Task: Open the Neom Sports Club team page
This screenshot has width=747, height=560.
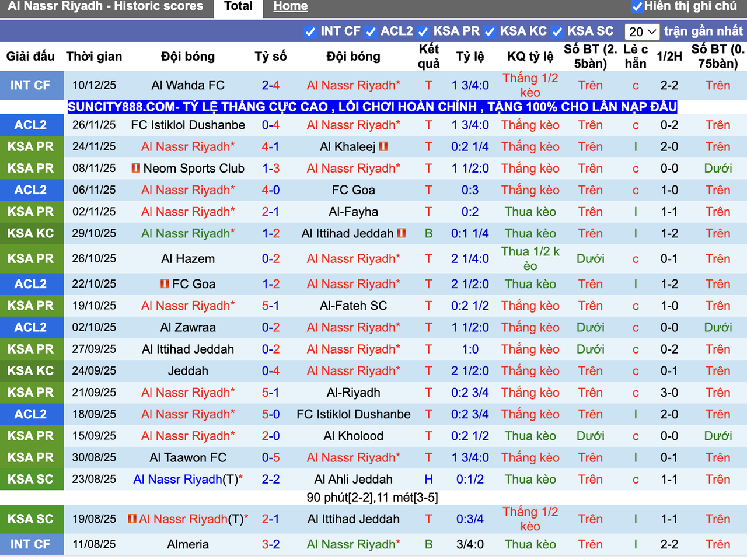Action: [194, 169]
